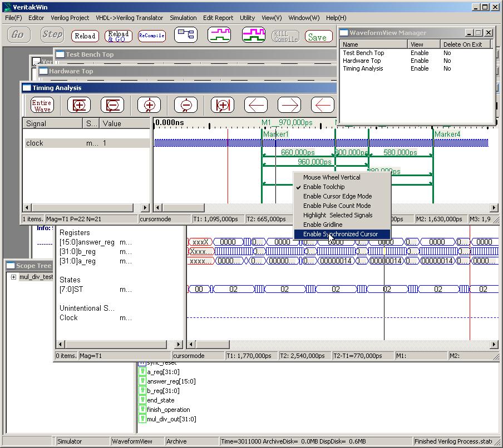Screen dimensions: 503x448
Task: Click the Name column header in WaveformView Manager
Action: coord(374,44)
